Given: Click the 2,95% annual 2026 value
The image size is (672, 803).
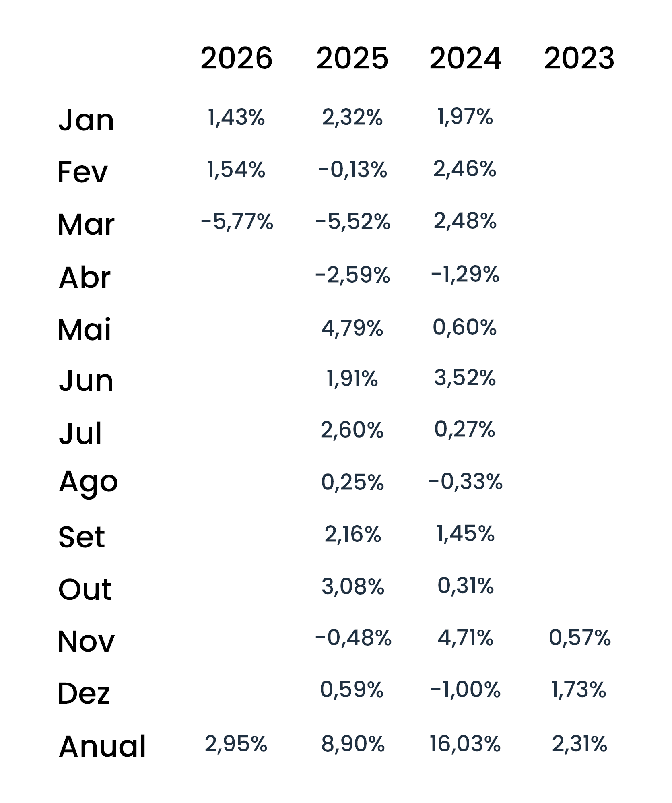Looking at the screenshot, I should (x=236, y=744).
